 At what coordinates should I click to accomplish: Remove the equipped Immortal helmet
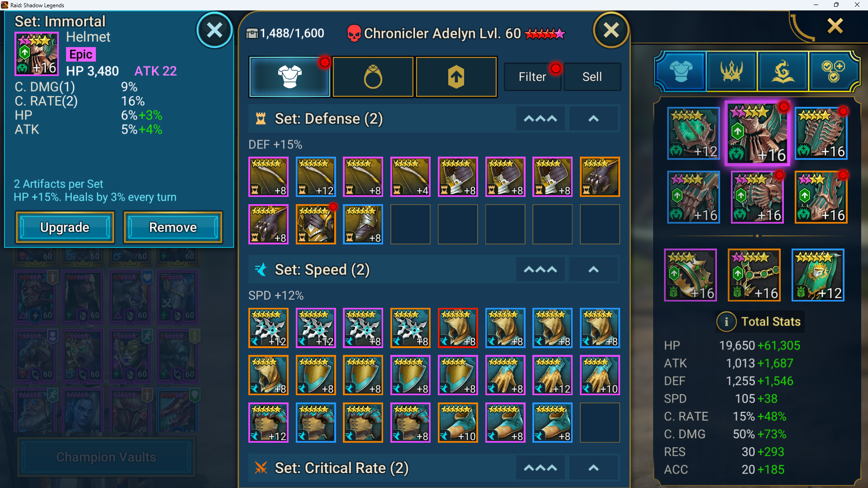173,227
